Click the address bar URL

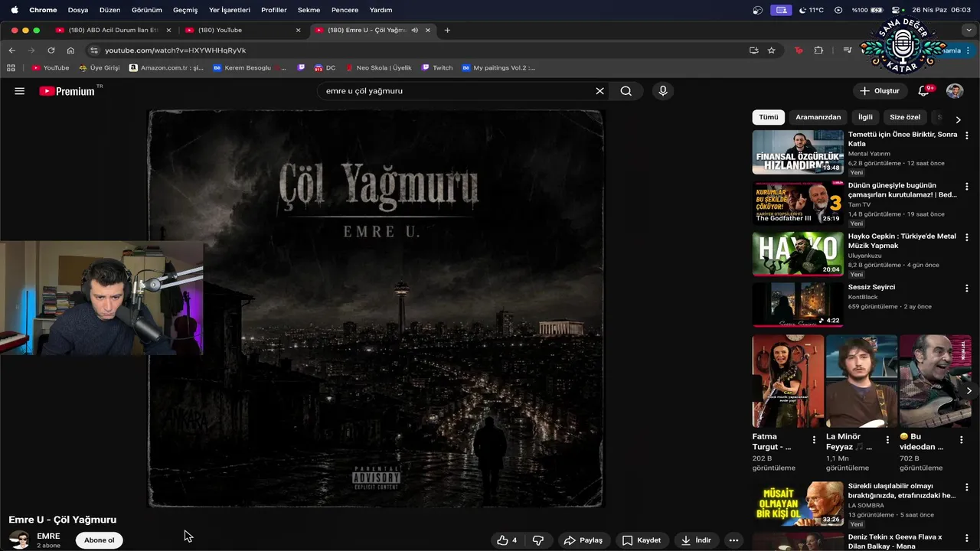click(x=175, y=51)
